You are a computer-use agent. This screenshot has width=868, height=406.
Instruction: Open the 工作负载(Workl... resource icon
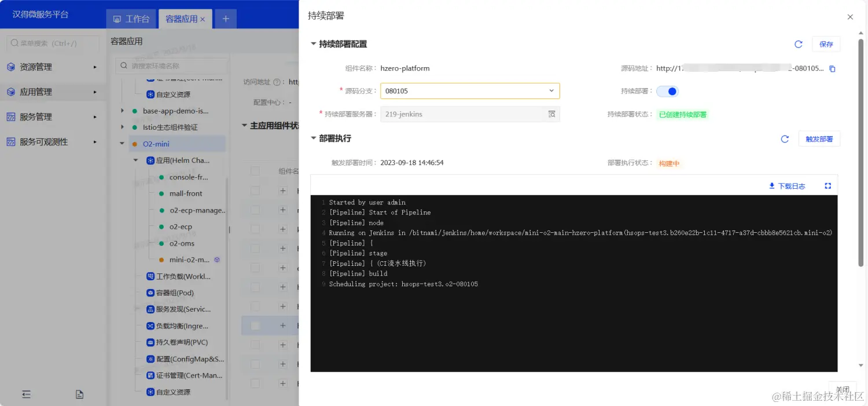(x=150, y=276)
